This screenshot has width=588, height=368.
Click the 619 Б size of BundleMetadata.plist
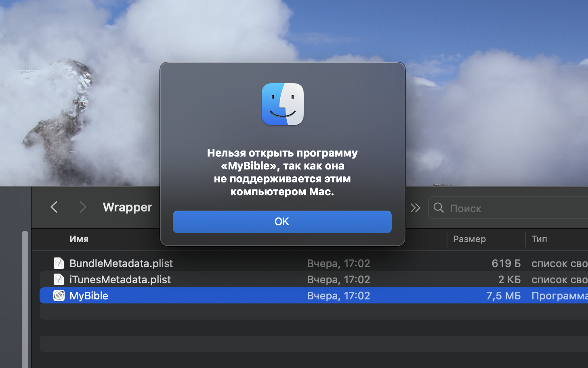pyautogui.click(x=506, y=263)
